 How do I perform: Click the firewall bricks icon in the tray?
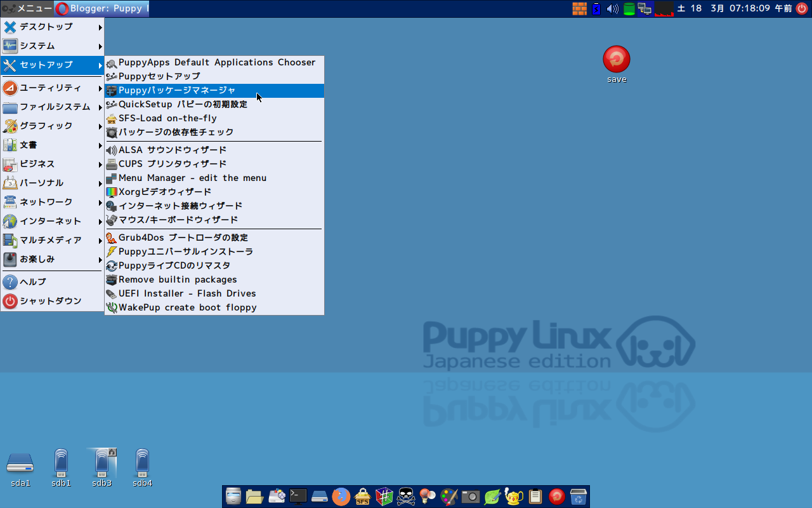[x=579, y=8]
